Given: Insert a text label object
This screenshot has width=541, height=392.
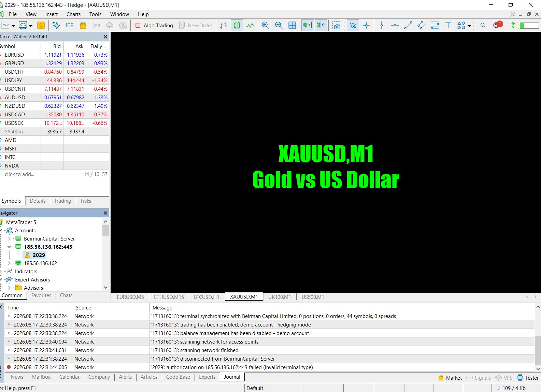Looking at the screenshot, I should [x=448, y=25].
